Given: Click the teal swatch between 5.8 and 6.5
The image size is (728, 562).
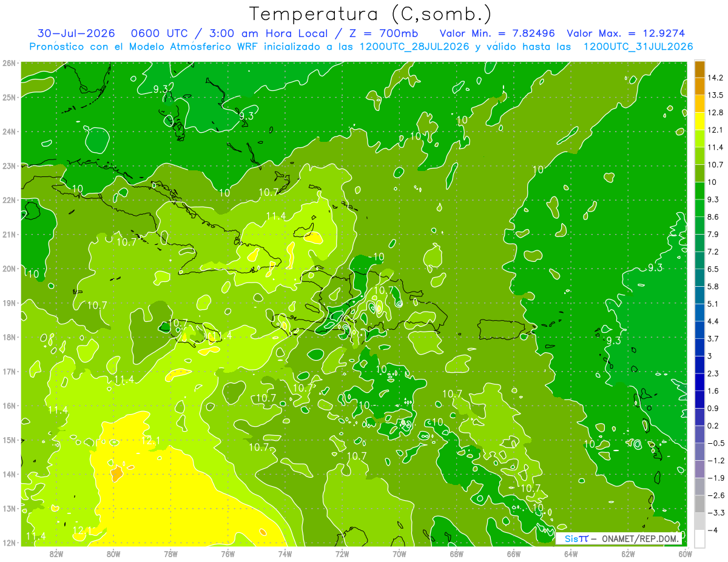Looking at the screenshot, I should [699, 278].
